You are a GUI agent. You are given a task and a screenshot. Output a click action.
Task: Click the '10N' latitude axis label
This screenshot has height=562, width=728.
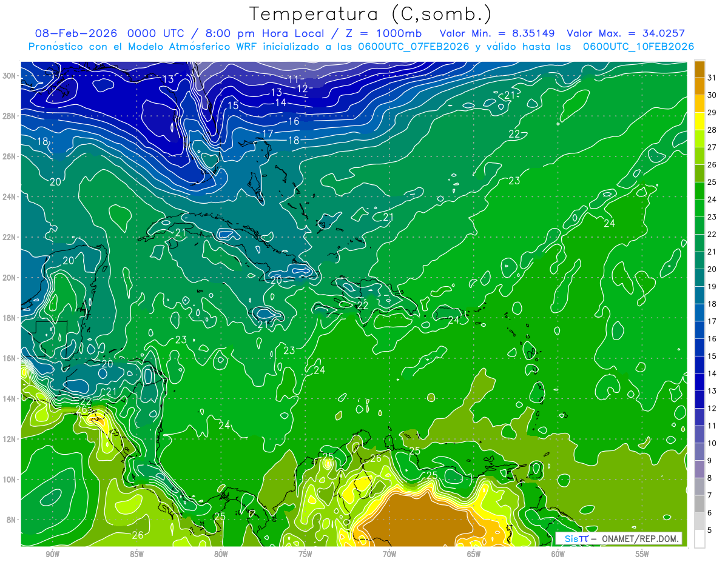point(10,479)
